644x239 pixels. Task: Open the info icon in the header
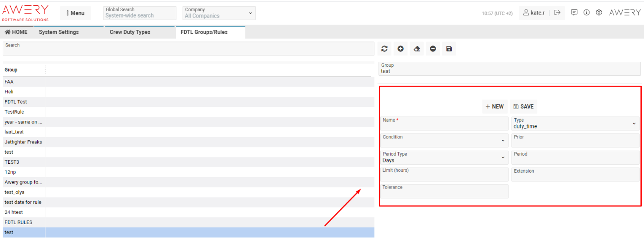586,13
